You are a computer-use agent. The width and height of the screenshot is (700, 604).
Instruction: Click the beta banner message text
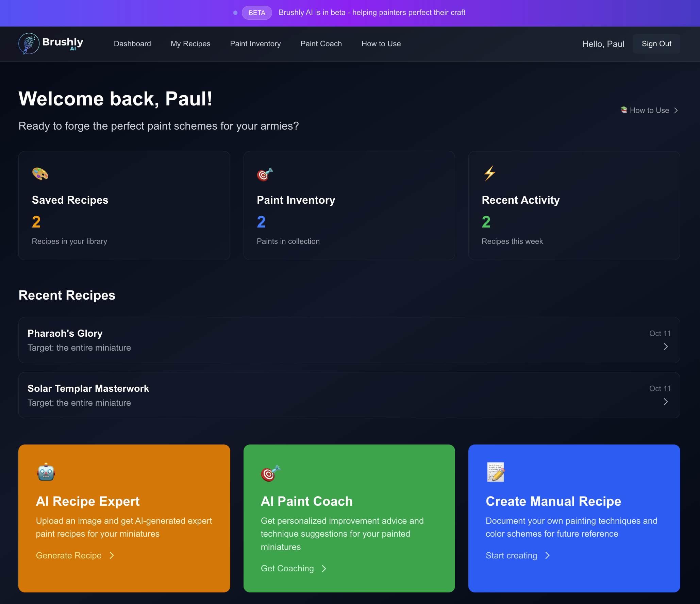372,13
